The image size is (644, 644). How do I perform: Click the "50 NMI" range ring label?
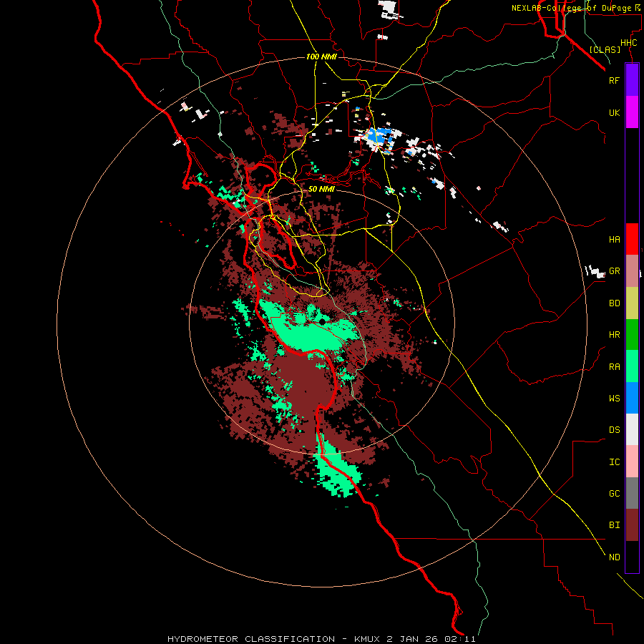[321, 189]
